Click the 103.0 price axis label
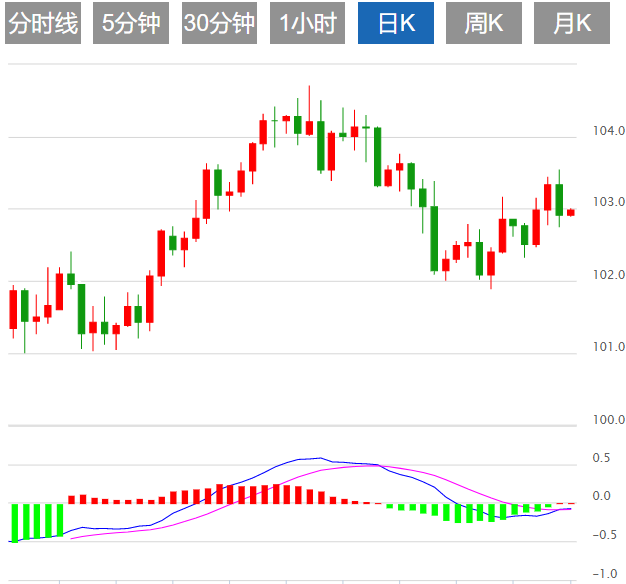 coord(609,202)
